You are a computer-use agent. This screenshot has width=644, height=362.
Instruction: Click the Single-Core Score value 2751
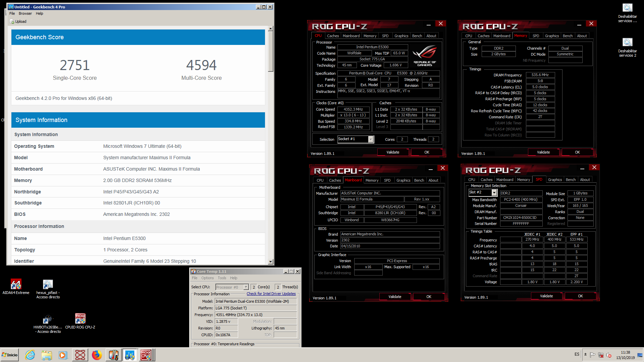pos(75,65)
